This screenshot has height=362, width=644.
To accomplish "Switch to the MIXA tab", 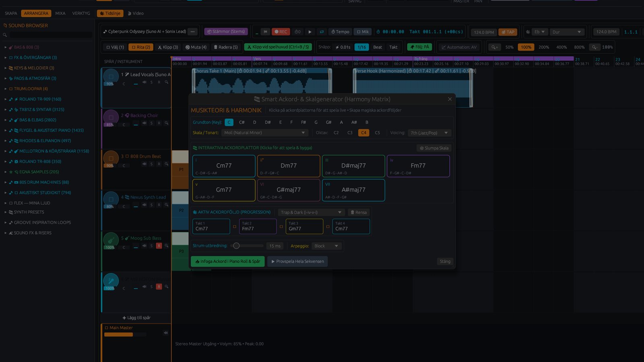I will pos(60,13).
